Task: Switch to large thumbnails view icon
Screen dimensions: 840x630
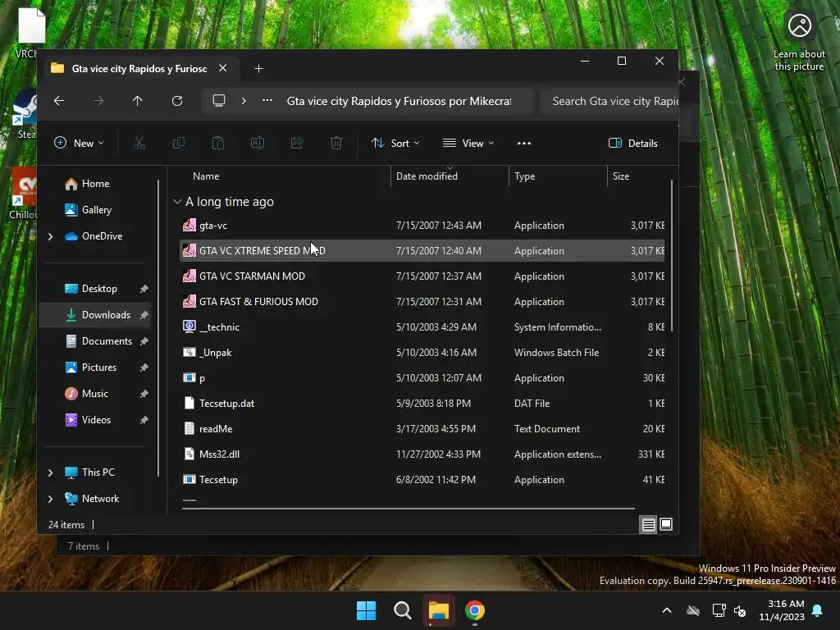Action: [666, 524]
